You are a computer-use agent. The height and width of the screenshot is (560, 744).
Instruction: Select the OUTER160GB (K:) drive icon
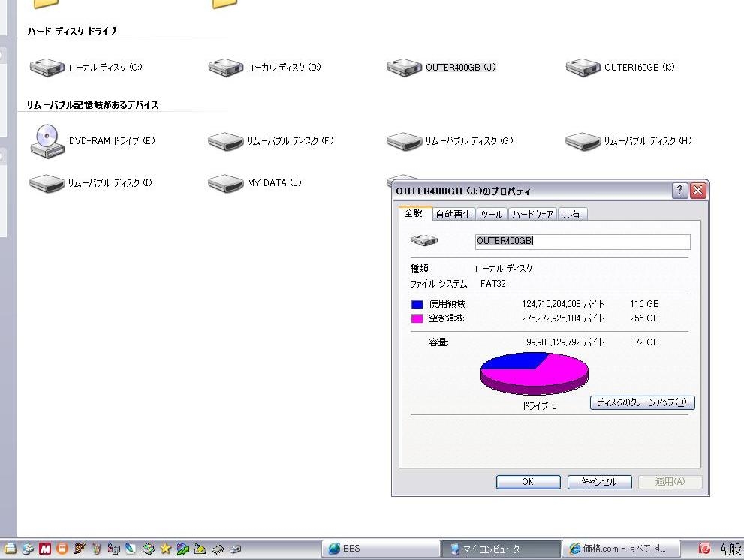(x=583, y=68)
